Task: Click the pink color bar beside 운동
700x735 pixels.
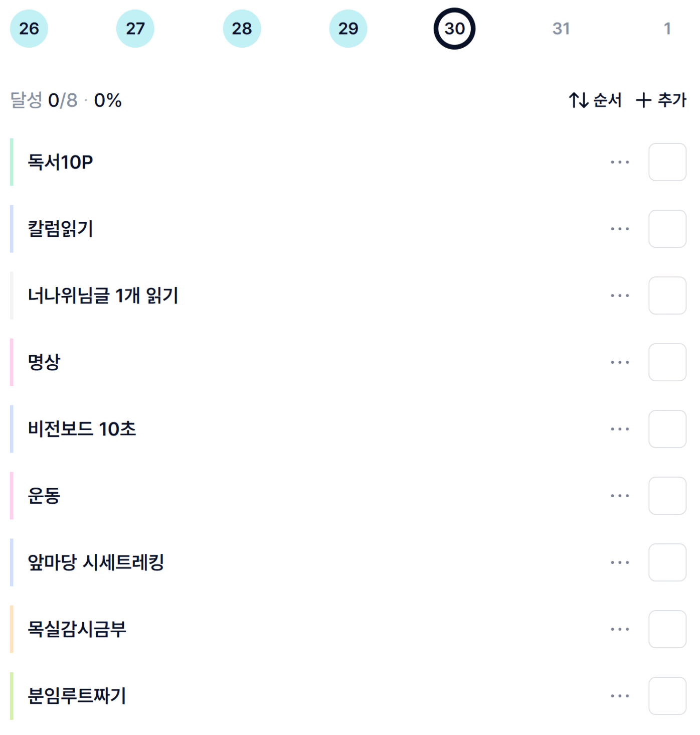Action: 12,496
